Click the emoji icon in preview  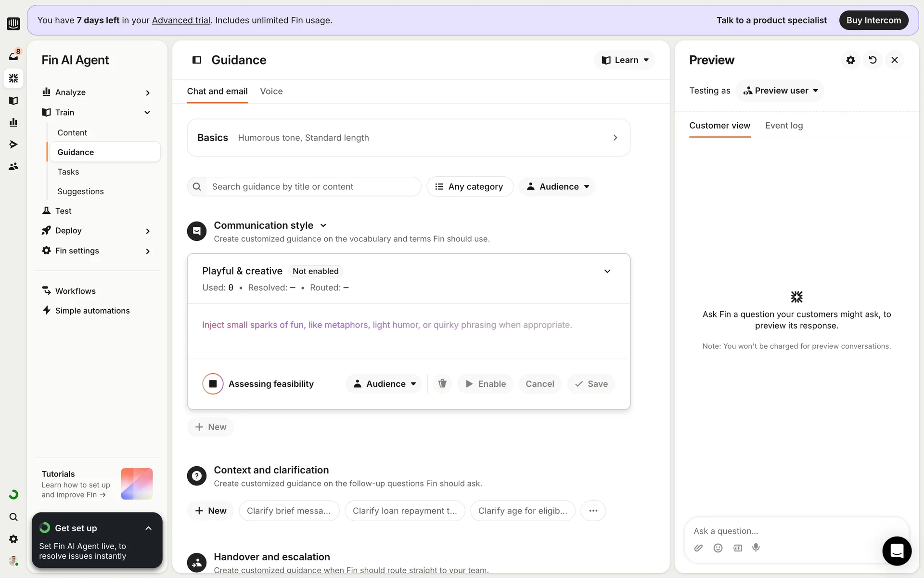pyautogui.click(x=718, y=548)
